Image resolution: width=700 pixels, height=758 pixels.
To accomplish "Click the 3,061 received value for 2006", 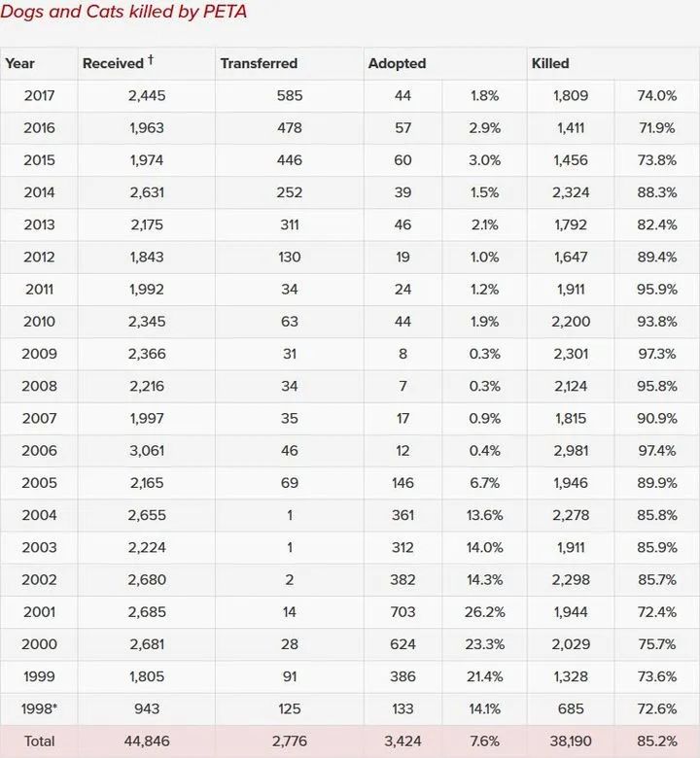I will [x=146, y=450].
